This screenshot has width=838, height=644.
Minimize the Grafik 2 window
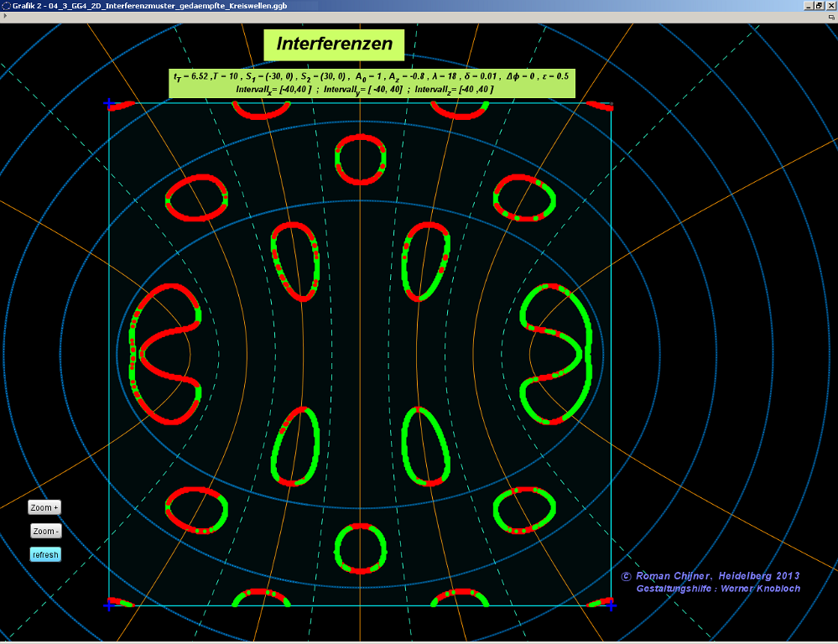click(x=808, y=6)
